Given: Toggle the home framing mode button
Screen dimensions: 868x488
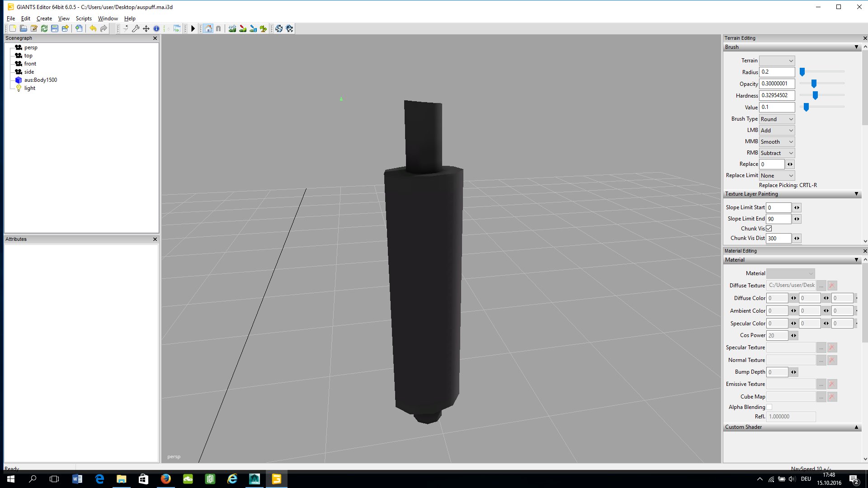Looking at the screenshot, I should [208, 28].
